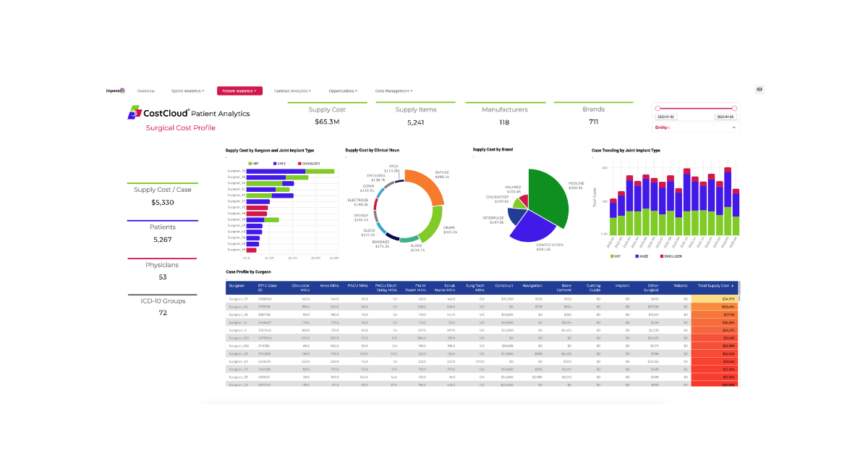Click the Impenso logo in the navbar
This screenshot has height=454, width=868.
click(116, 91)
